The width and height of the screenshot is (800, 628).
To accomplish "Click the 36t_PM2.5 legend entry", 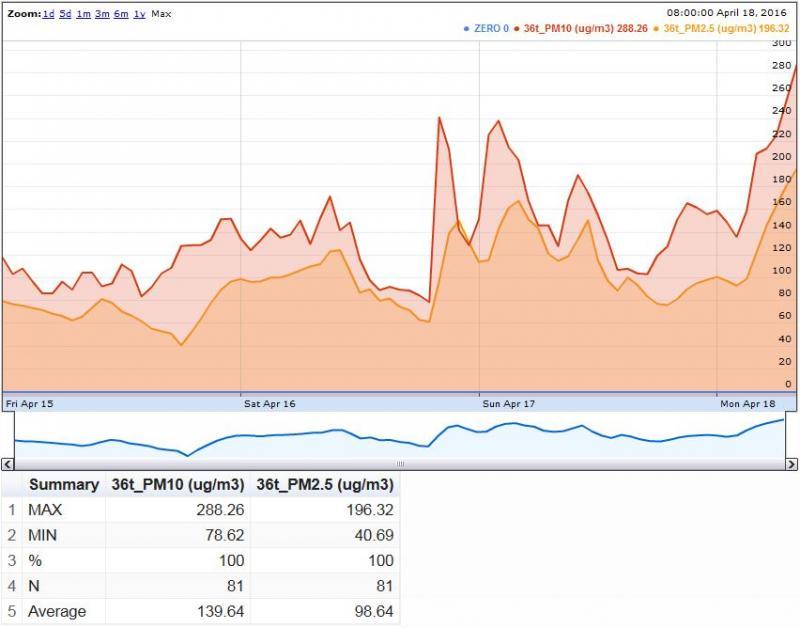I will [x=725, y=28].
